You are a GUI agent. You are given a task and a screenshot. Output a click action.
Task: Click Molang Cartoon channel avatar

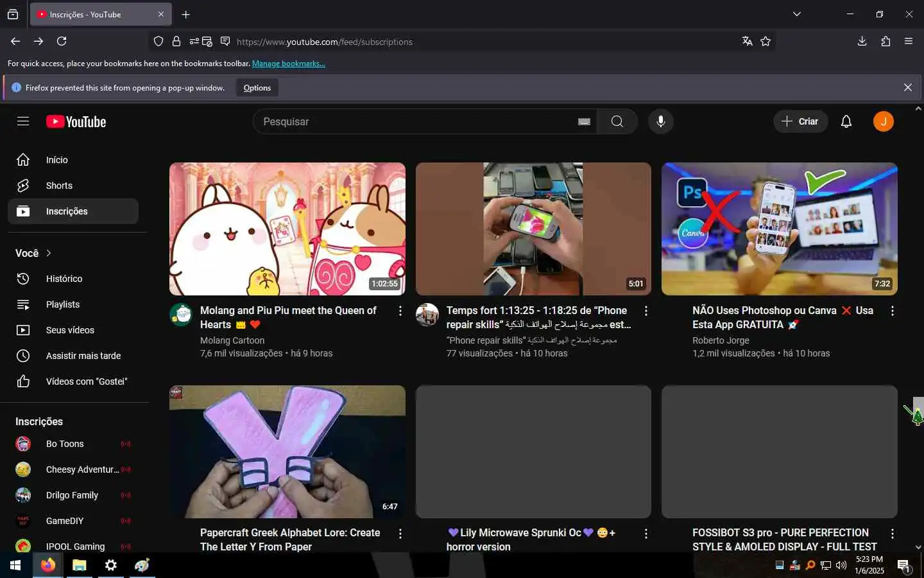pos(181,315)
